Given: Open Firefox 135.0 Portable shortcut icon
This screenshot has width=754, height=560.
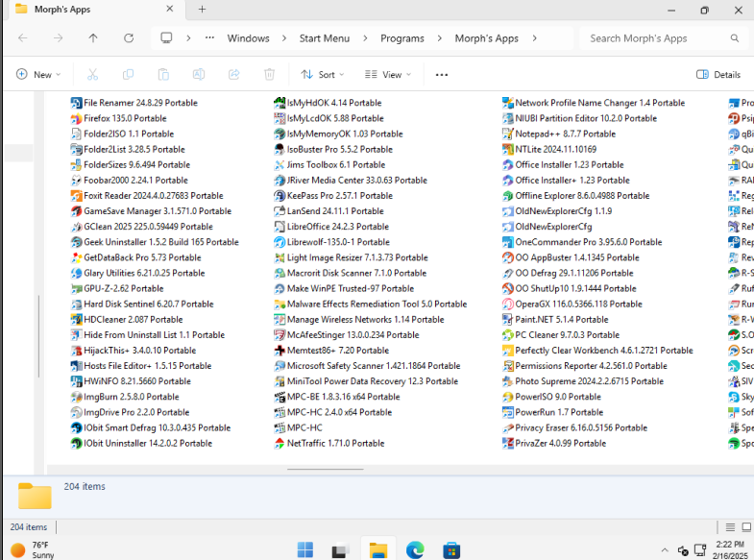Looking at the screenshot, I should coord(77,118).
